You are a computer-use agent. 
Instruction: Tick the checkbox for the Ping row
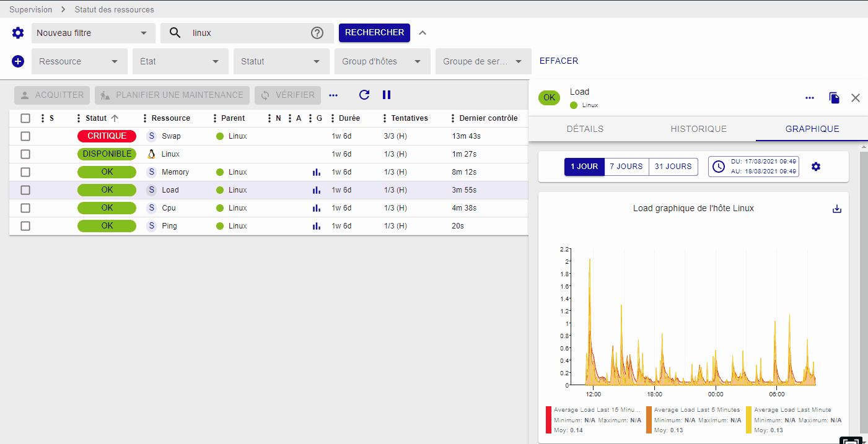click(25, 226)
